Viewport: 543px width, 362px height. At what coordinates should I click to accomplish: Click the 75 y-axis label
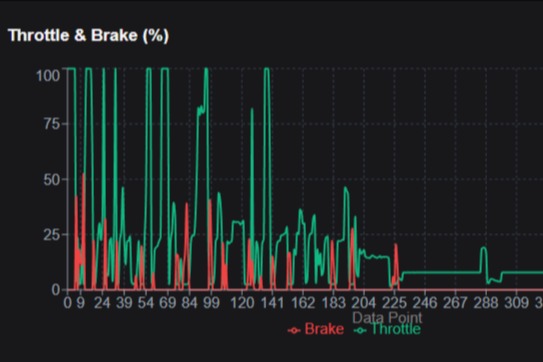click(x=52, y=124)
